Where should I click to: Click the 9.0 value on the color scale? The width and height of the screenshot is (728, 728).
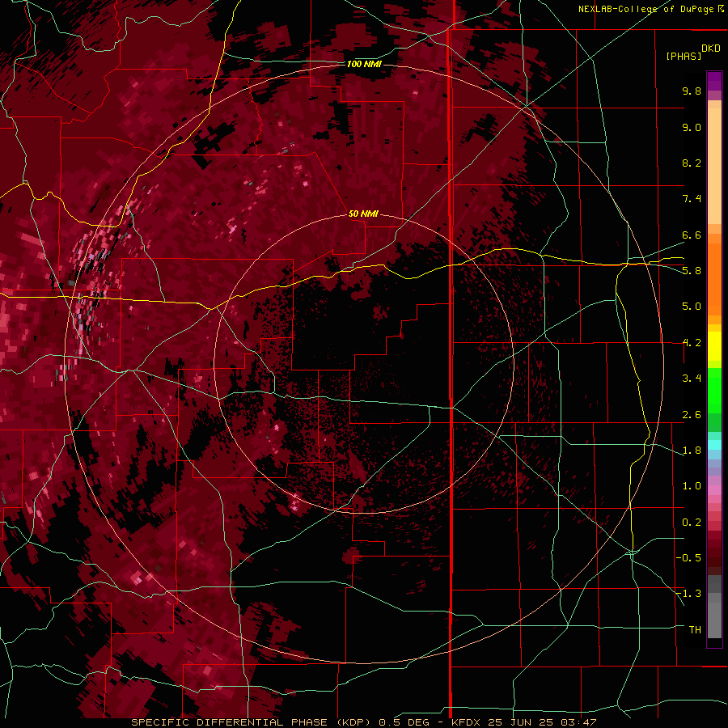click(692, 127)
